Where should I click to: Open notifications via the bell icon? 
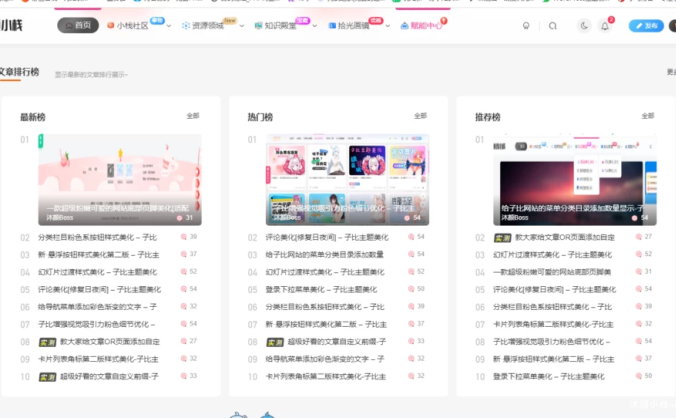605,26
